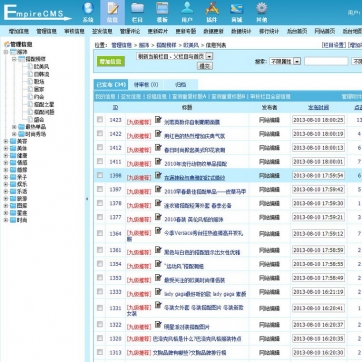Click edit icon for article ID 1411
The height and width of the screenshot is (362, 362).
coord(158,162)
